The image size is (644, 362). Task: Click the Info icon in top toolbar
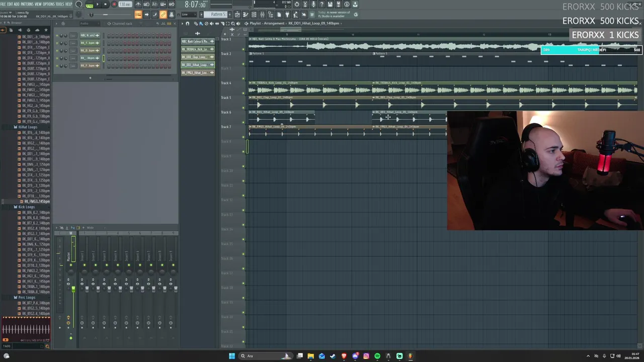coord(347,5)
